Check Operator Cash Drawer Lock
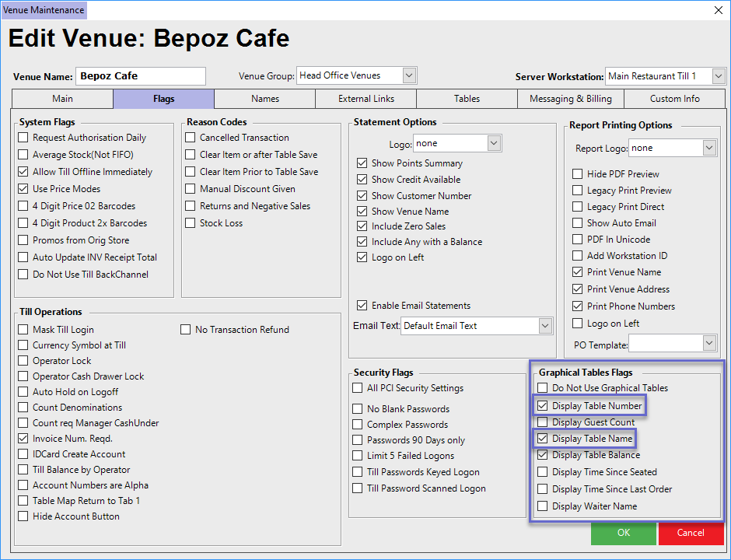Viewport: 731px width, 560px height. pos(23,376)
